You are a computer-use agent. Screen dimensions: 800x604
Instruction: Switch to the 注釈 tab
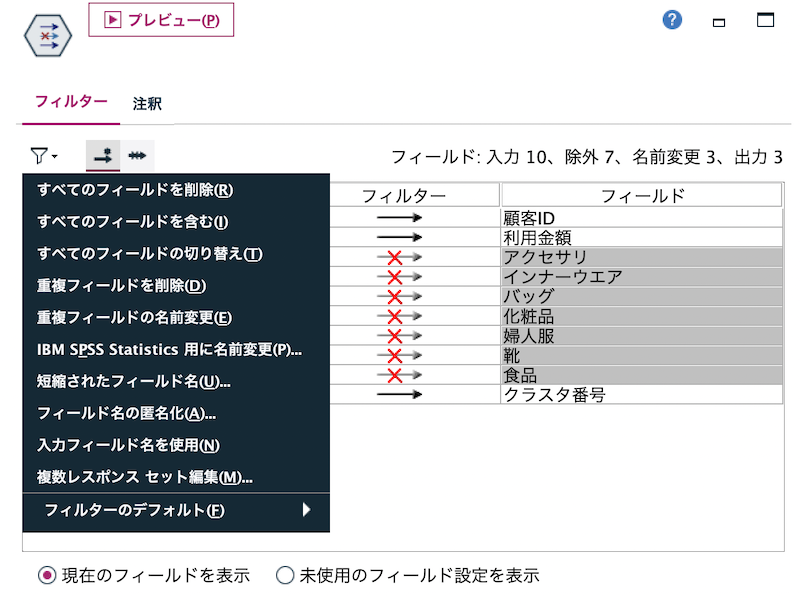[147, 103]
